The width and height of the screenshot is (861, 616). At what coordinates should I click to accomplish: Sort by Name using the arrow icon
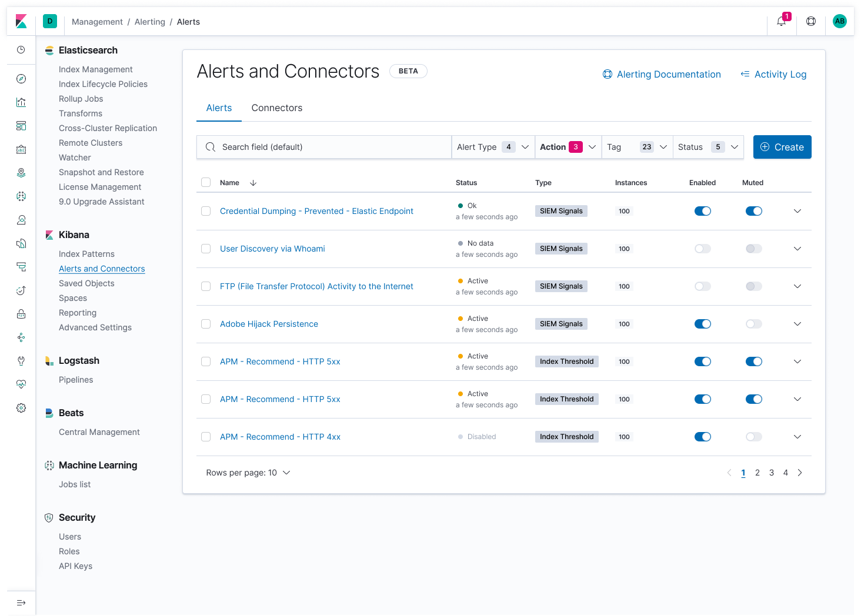[x=253, y=183]
